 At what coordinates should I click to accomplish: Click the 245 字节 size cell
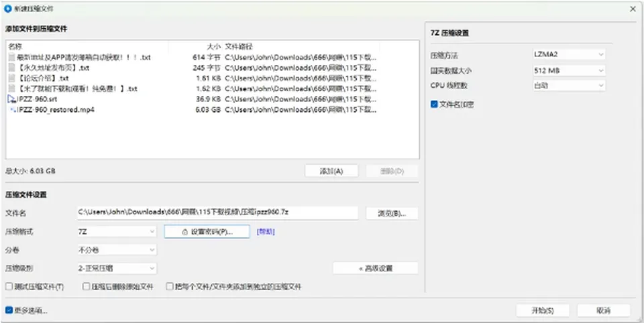206,68
